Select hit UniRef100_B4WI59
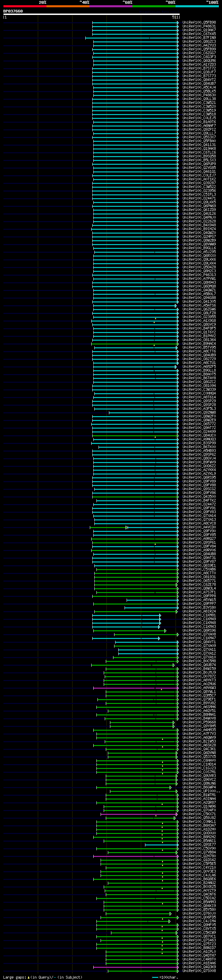 coord(199,669)
